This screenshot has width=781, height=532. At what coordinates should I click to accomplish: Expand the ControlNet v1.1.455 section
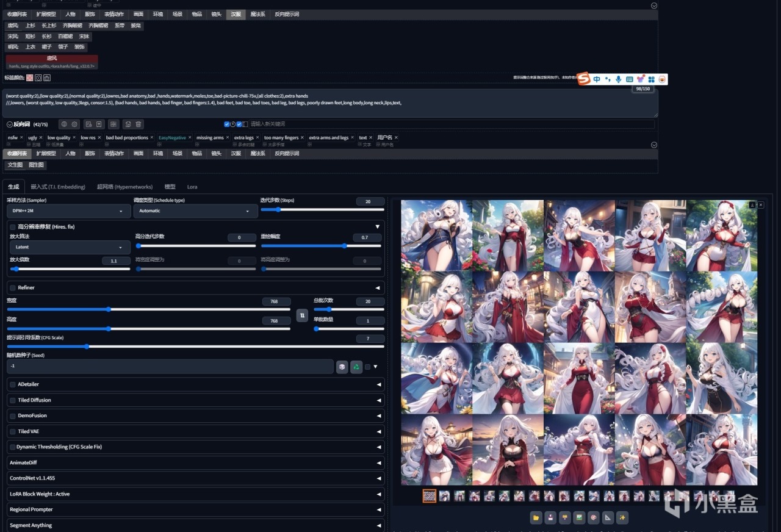(x=195, y=478)
